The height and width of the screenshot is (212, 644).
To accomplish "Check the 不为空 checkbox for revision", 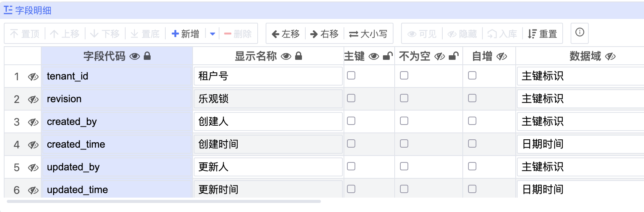I will point(404,98).
